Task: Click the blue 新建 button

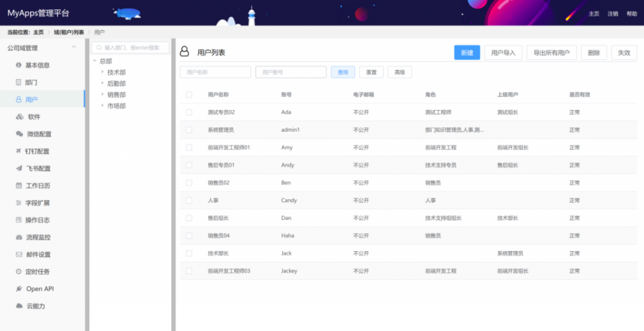Action: 467,53
